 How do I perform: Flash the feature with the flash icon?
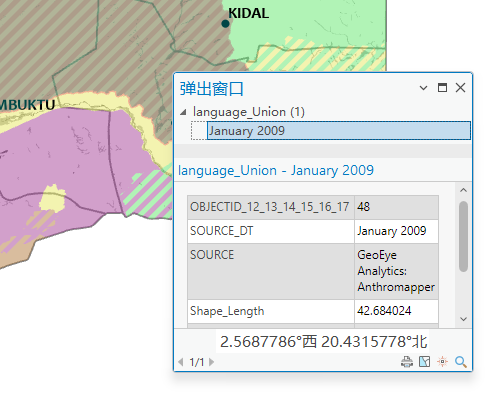coord(443,362)
